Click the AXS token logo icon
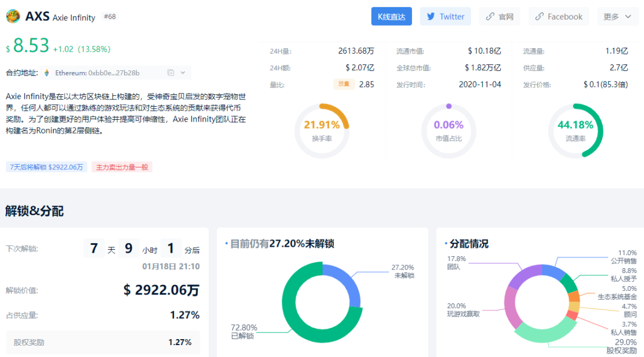644x357 pixels. click(13, 16)
